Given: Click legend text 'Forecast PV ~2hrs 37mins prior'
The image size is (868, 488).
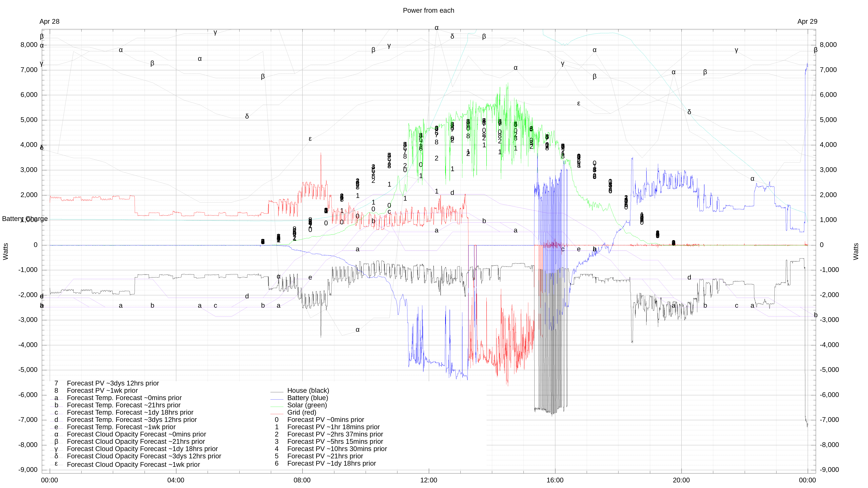Looking at the screenshot, I should (335, 434).
